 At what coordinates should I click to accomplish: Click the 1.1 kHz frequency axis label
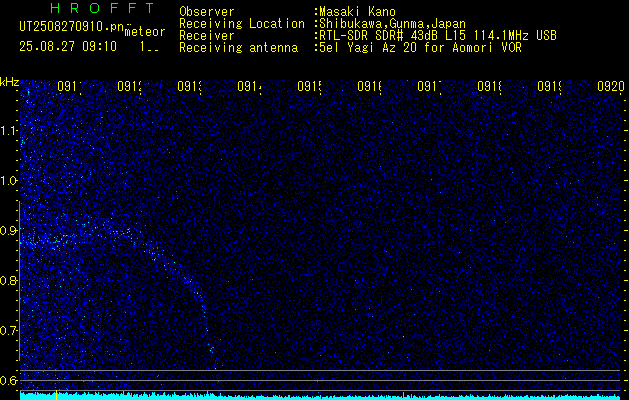[x=9, y=130]
